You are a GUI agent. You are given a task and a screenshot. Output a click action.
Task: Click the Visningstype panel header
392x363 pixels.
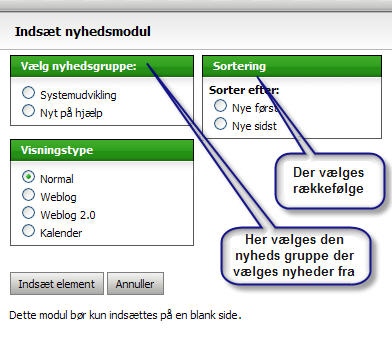coord(102,150)
